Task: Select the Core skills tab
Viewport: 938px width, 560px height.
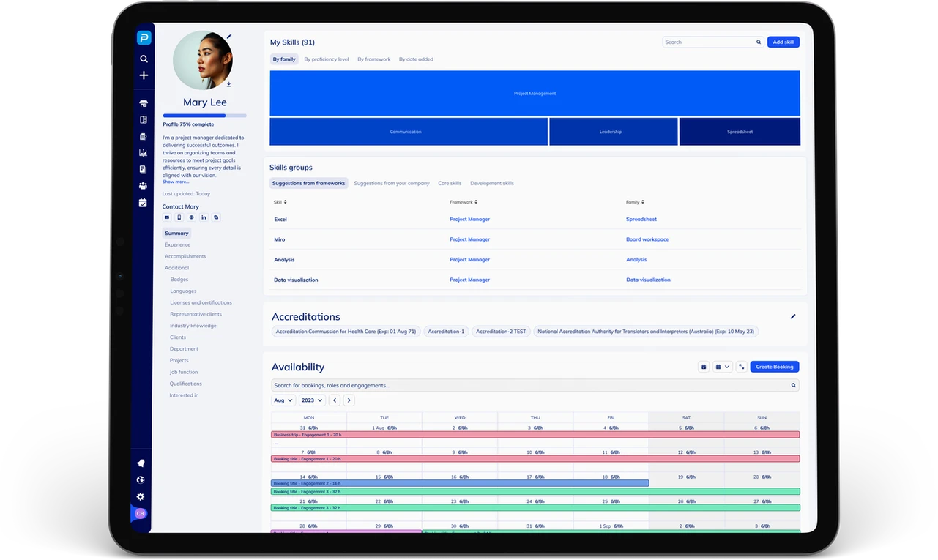Action: coord(450,183)
